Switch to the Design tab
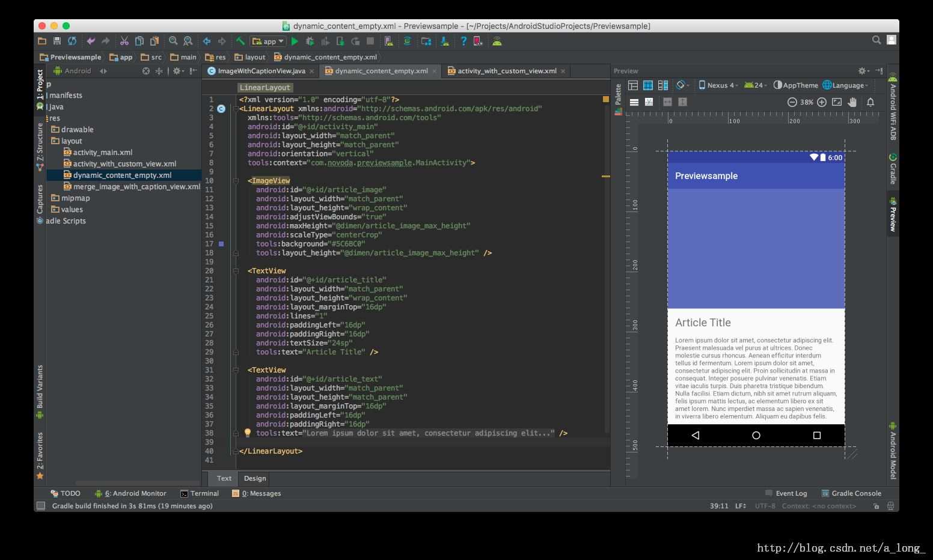Viewport: 933px width, 560px height. tap(255, 478)
